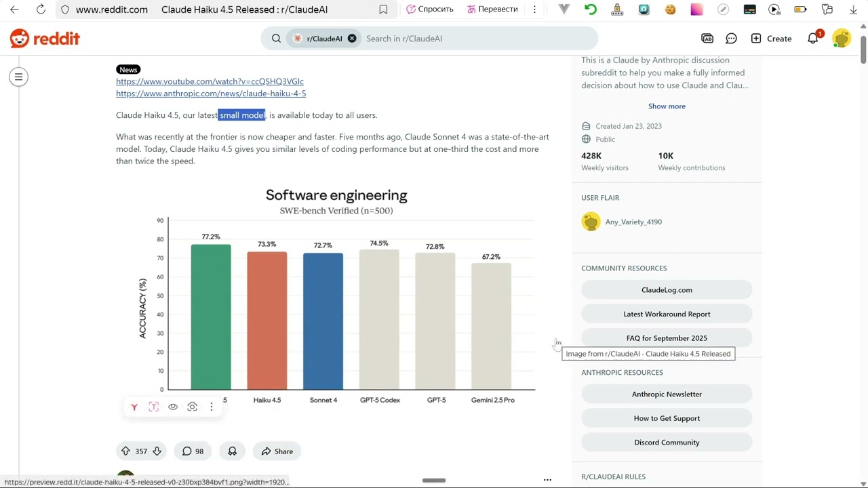Click the Create post button

click(771, 39)
